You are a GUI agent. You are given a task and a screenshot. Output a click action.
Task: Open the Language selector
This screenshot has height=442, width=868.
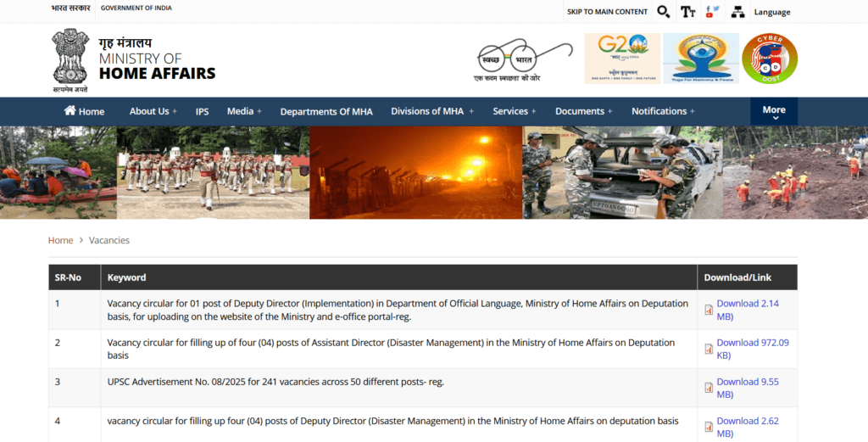point(771,12)
